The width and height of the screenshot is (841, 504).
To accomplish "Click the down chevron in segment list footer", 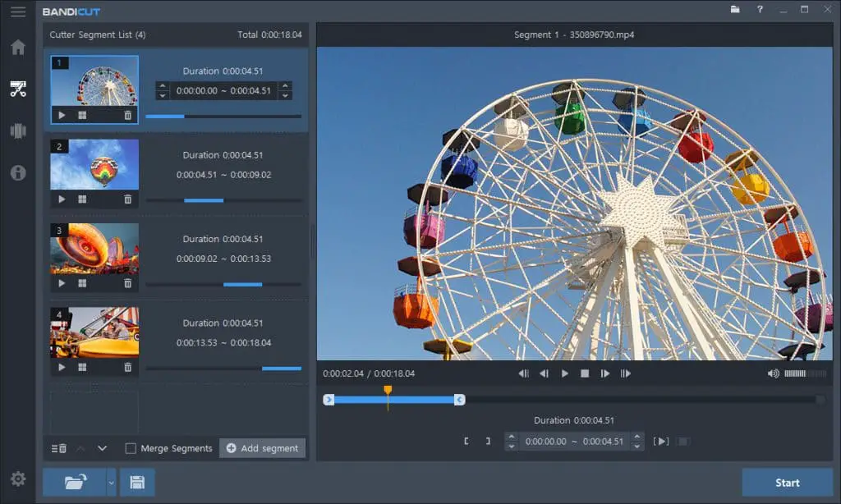I will coord(102,448).
